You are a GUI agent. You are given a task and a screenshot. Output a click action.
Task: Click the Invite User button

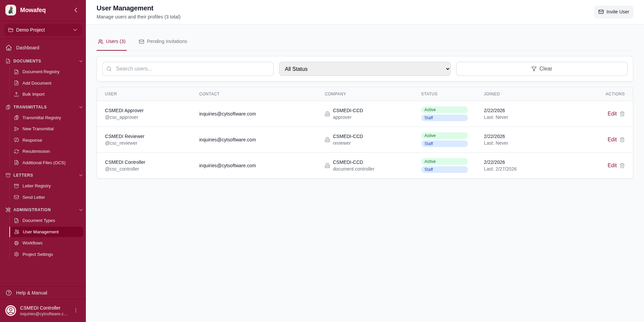[x=613, y=12]
